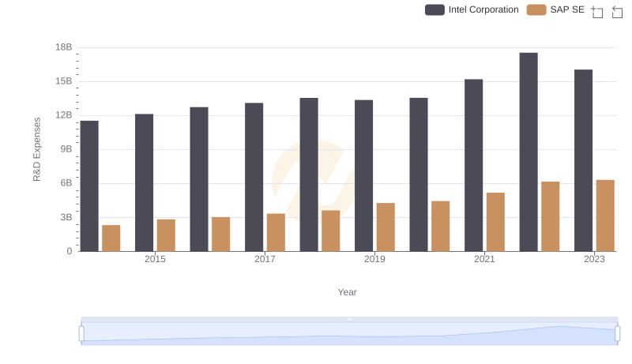Click the y-axis label 15B

(64, 81)
